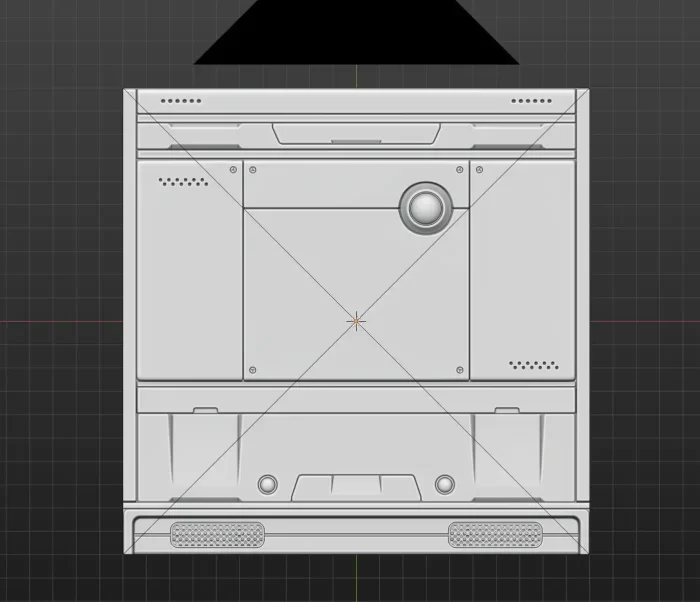This screenshot has width=700, height=602.
Task: Click the center panel's top-right screw
Action: [x=460, y=169]
